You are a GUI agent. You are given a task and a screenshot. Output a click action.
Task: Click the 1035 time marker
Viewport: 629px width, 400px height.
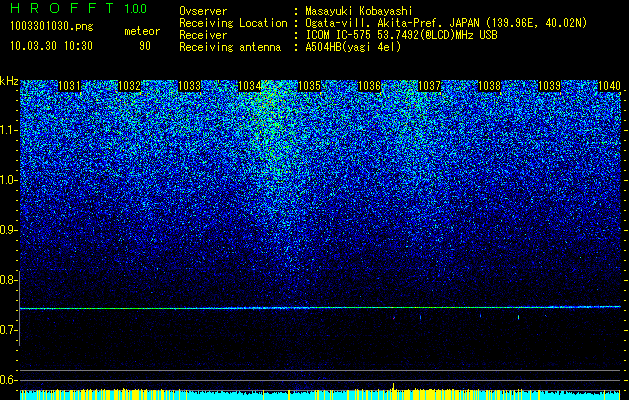(309, 86)
